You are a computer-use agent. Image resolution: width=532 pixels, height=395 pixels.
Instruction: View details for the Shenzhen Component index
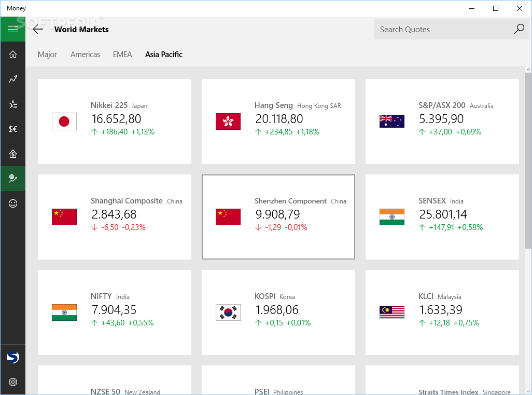point(278,216)
